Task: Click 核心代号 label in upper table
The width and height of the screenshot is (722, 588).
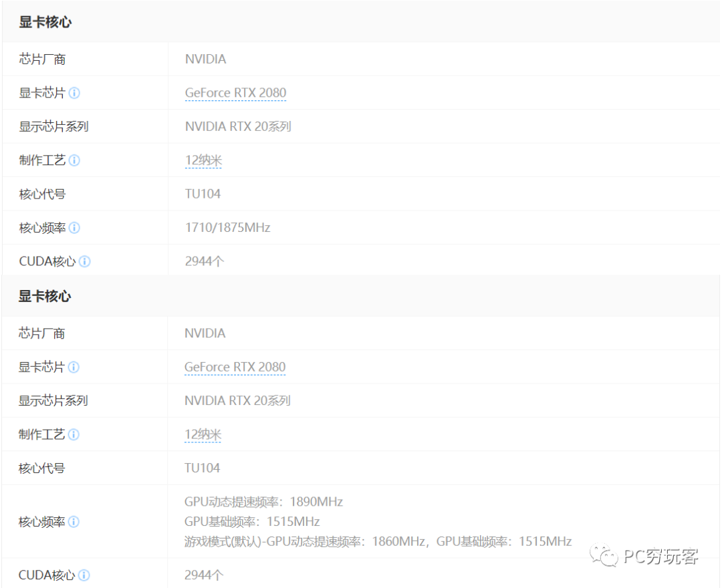Action: (x=42, y=194)
